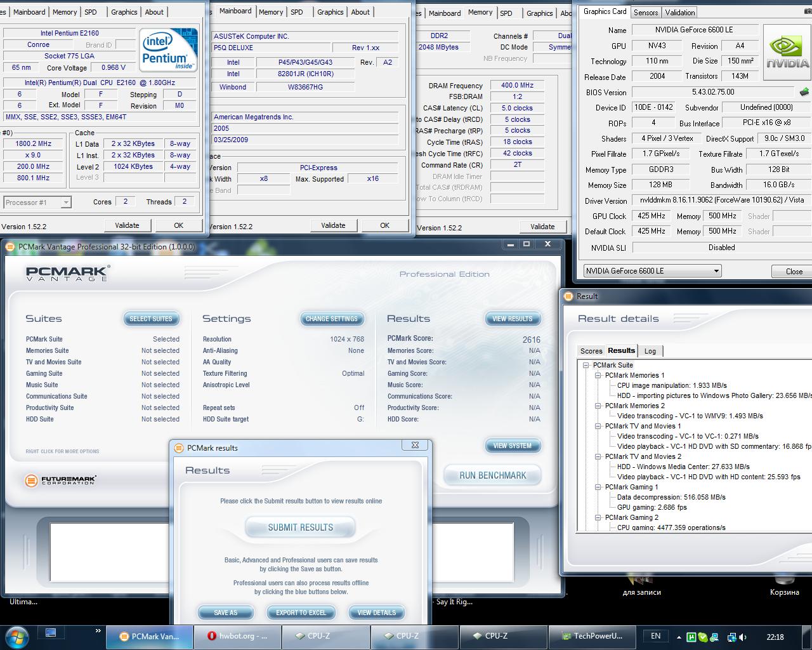
Task: Click the Futuremark Corporation logo
Action: pos(61,481)
